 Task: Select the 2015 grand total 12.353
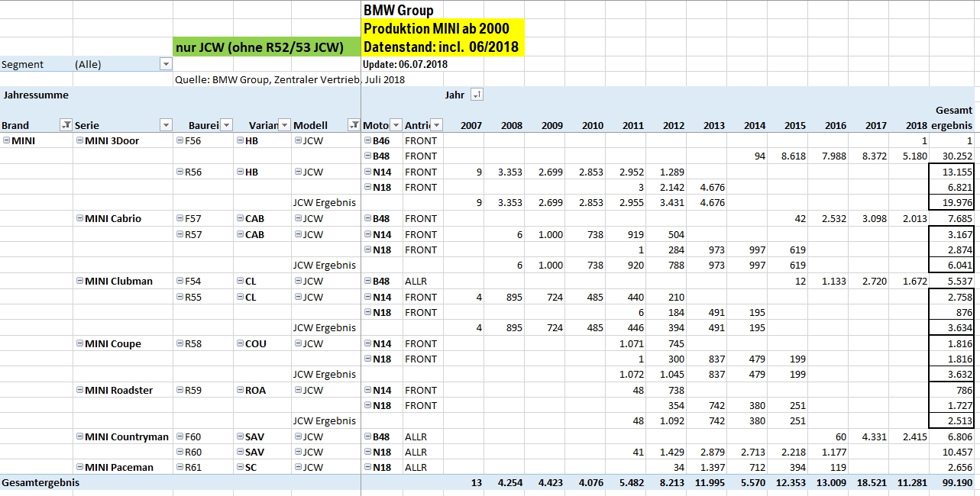(x=790, y=482)
